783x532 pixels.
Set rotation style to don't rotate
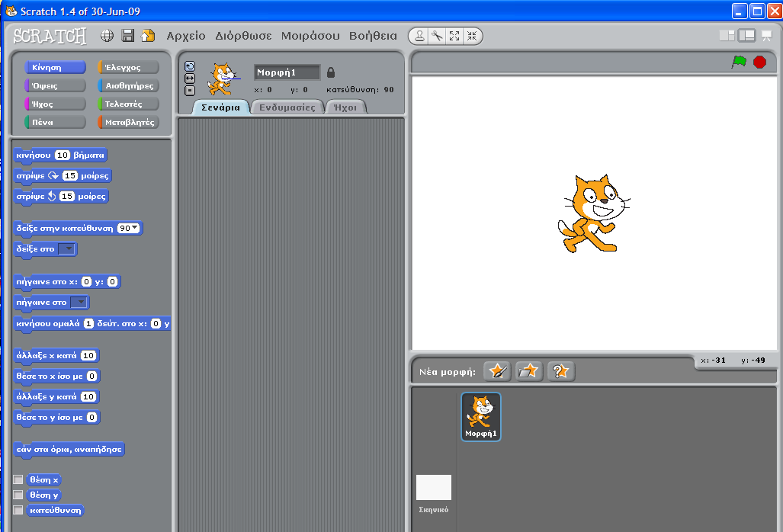click(190, 91)
